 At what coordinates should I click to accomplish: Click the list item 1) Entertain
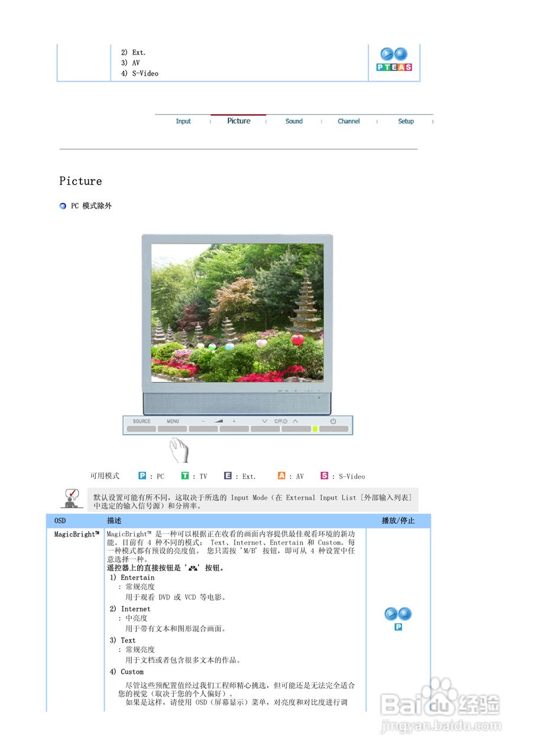pyautogui.click(x=132, y=578)
